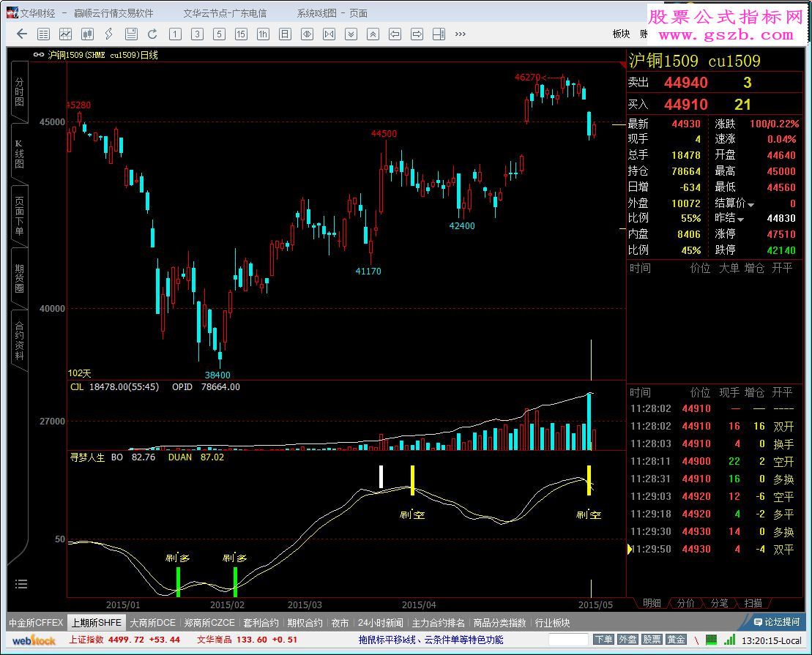Open the candlestick K-line chart icon
812x655 pixels.
(88, 34)
